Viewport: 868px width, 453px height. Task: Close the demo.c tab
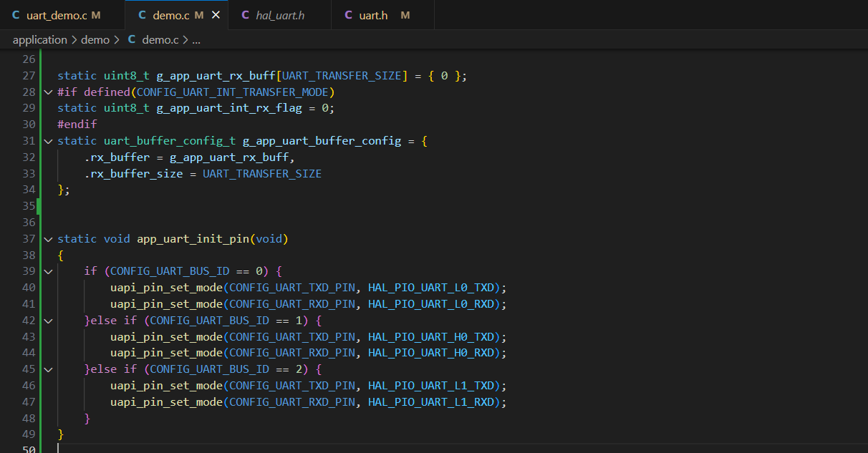(216, 15)
